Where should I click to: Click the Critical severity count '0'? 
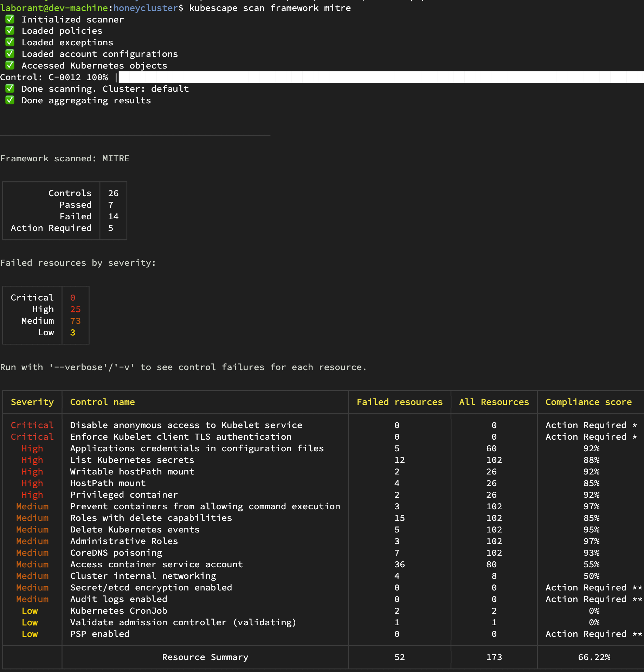tap(73, 298)
